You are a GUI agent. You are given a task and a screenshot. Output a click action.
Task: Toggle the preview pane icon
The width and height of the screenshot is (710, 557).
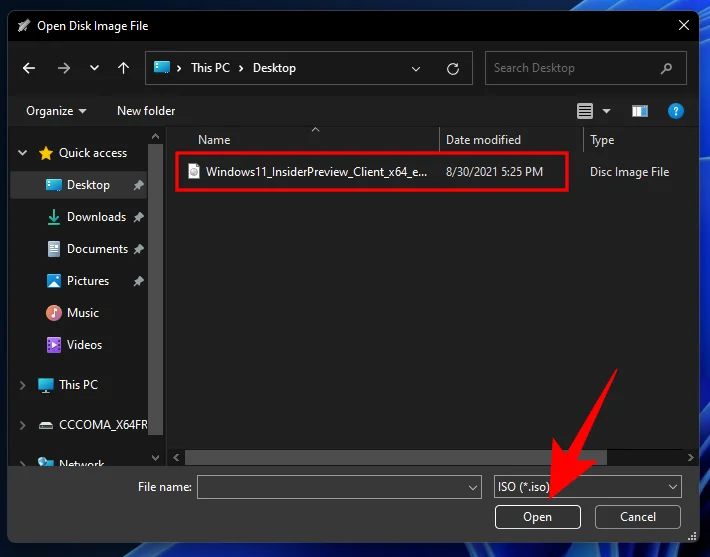(x=640, y=111)
